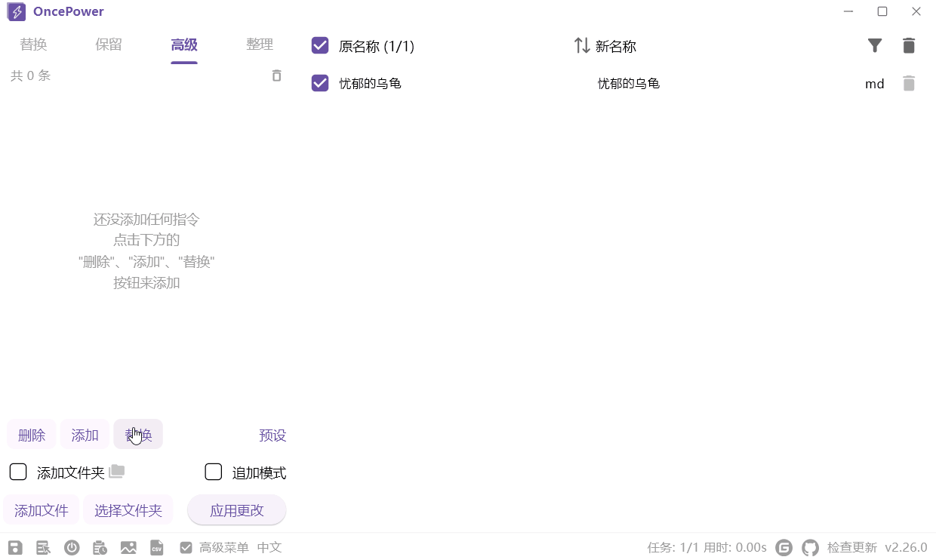This screenshot has height=560, width=936.
Task: Sort files by the 新名称 arrows
Action: point(582,46)
